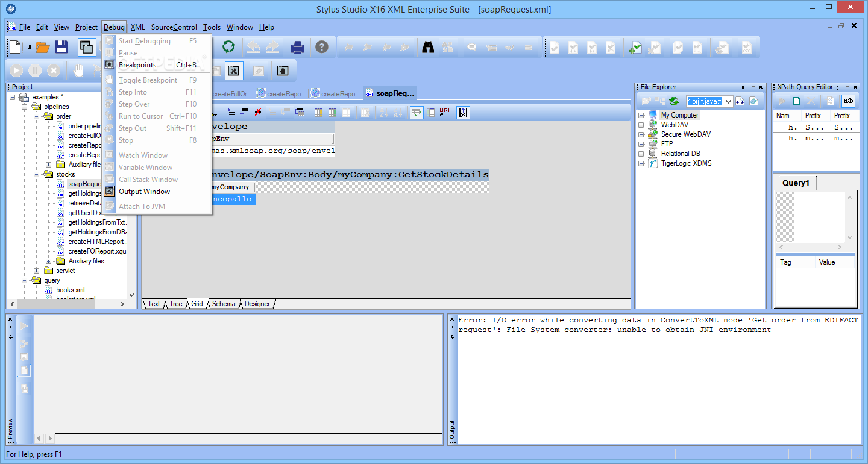Switch to the Designer view tab

click(257, 304)
